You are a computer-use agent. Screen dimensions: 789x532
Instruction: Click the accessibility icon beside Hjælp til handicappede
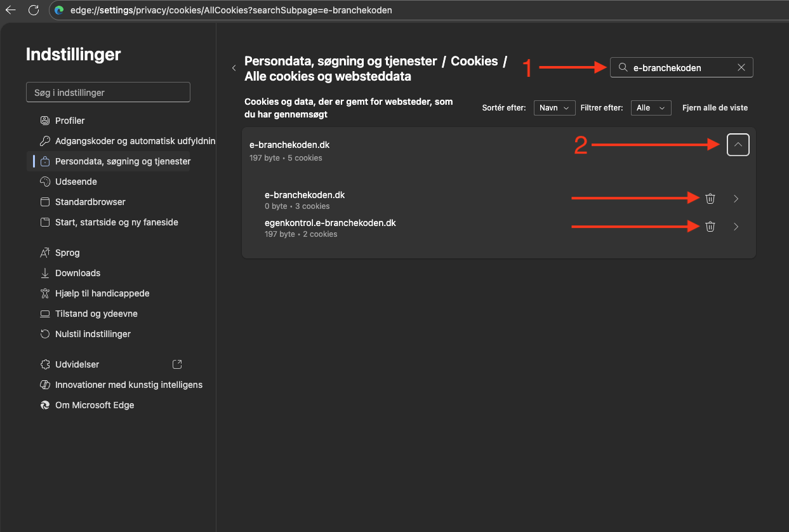click(44, 293)
